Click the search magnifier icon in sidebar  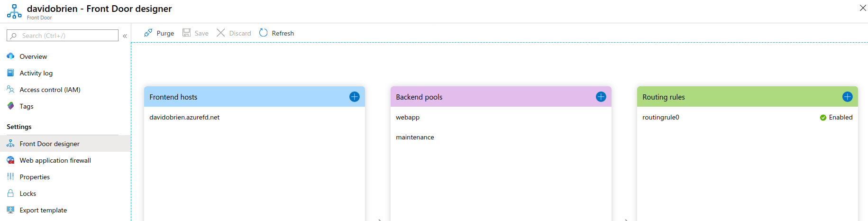point(13,36)
